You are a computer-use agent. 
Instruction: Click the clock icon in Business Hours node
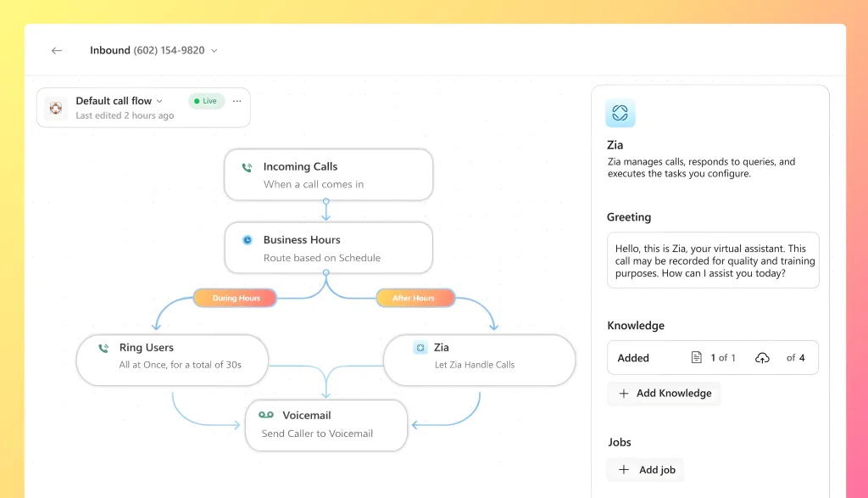247,240
